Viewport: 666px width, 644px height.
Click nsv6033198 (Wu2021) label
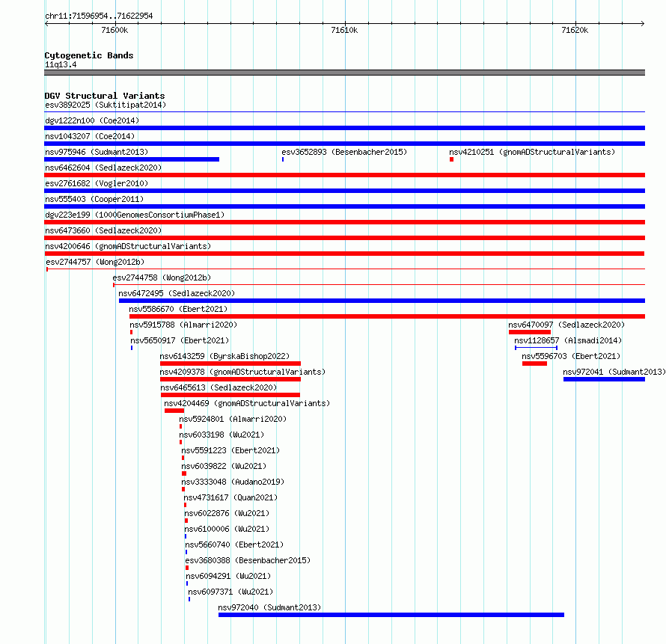(222, 435)
